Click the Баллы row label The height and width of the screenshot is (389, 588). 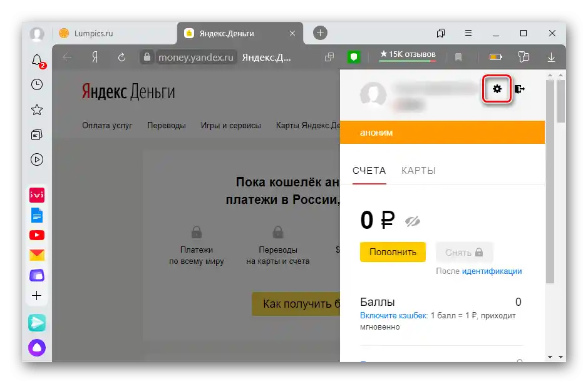click(x=377, y=302)
